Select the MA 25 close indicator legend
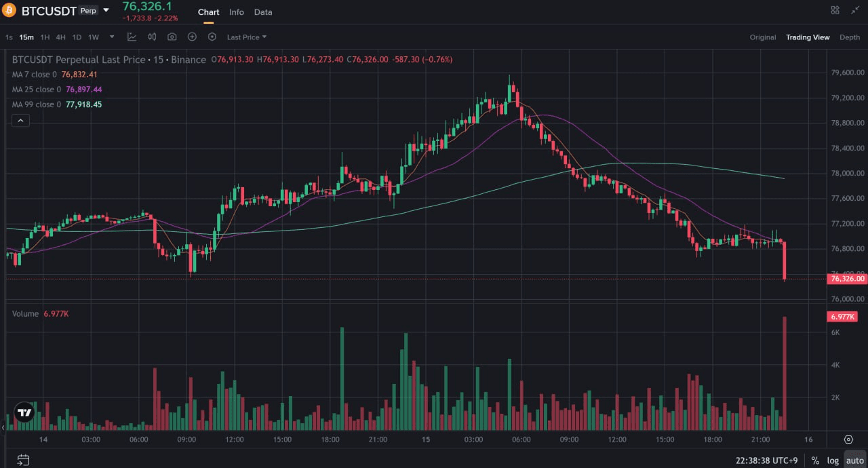 click(x=57, y=90)
